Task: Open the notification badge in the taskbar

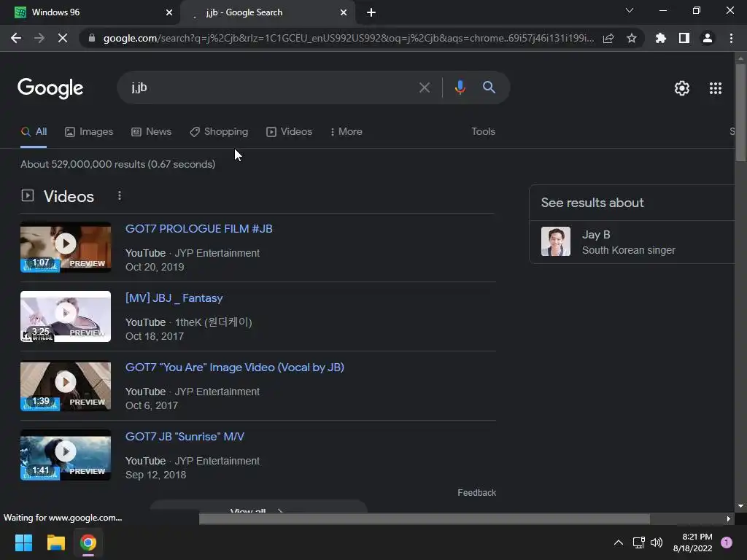Action: (x=727, y=542)
